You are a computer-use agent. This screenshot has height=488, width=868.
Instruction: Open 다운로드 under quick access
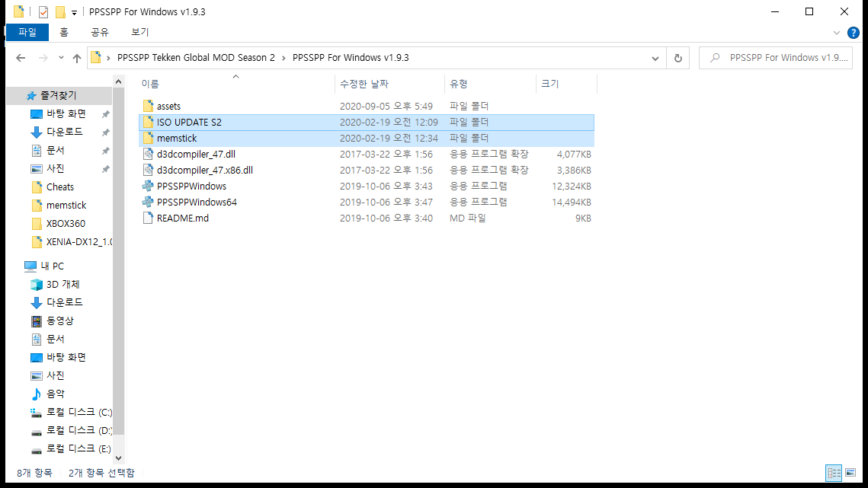point(64,132)
